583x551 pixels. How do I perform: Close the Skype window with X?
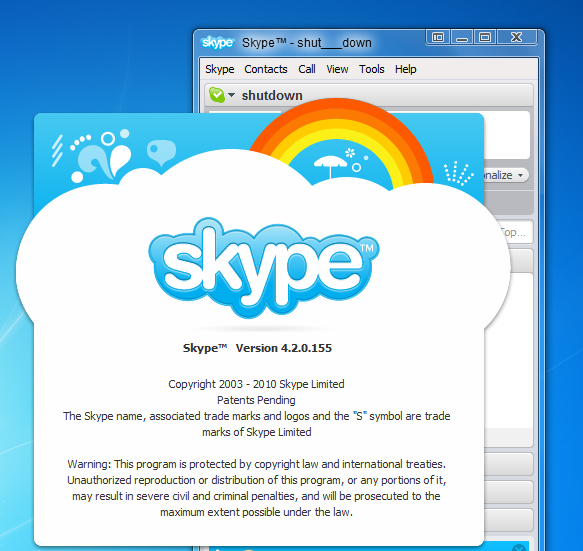pos(516,37)
